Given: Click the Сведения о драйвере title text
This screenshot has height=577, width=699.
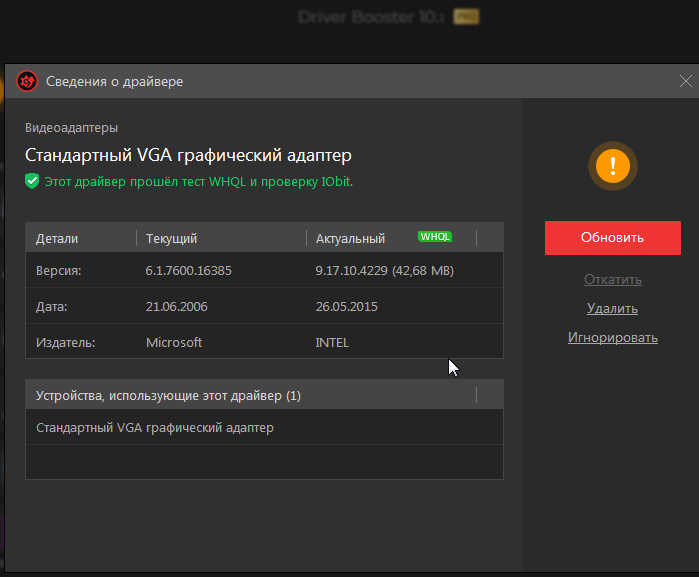Looking at the screenshot, I should coord(115,82).
